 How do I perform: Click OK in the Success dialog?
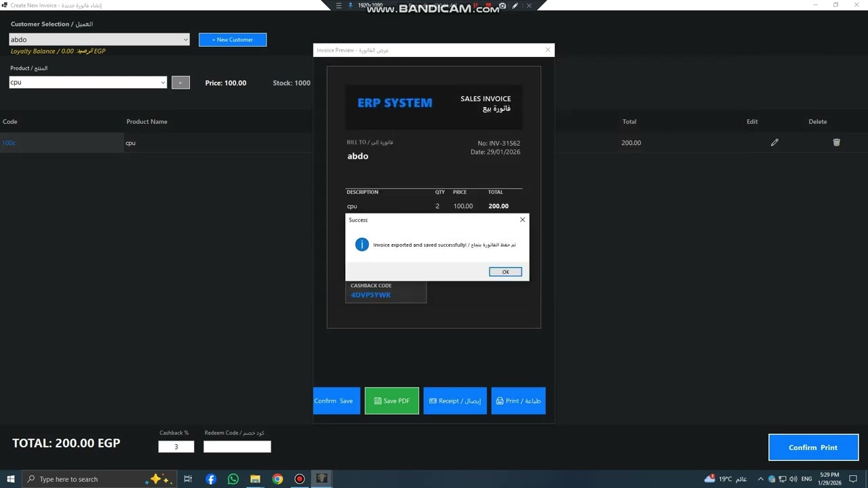coord(505,272)
